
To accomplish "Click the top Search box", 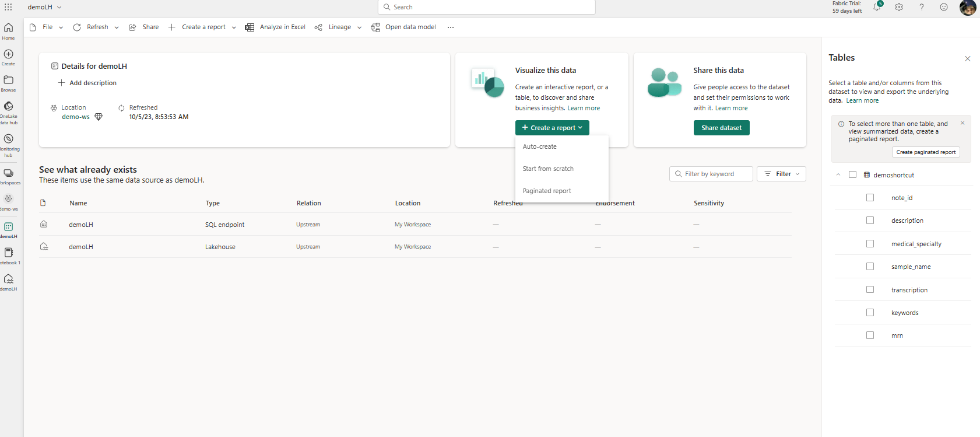I will [487, 7].
